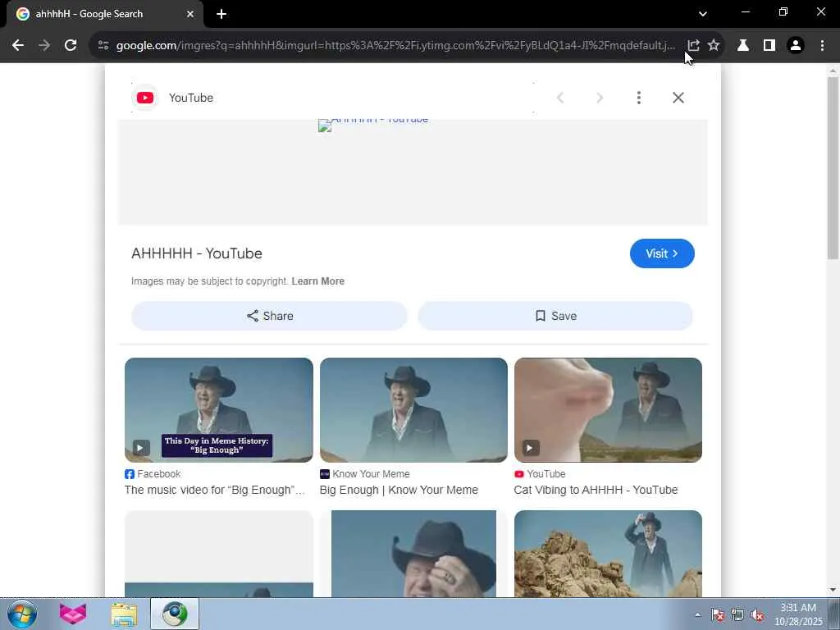Click the Chrome taskbar icon
This screenshot has height=630, width=840.
pyautogui.click(x=175, y=614)
